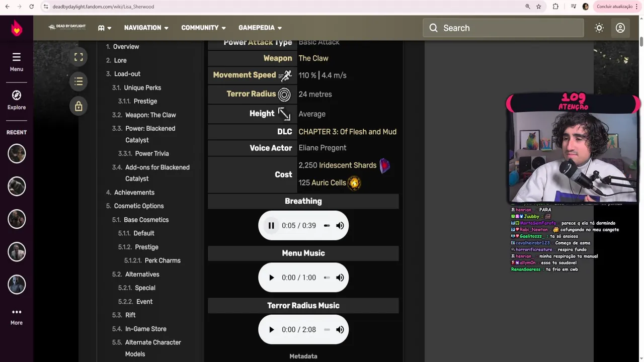
Task: Expand the COMMUNITY dropdown menu
Action: (x=204, y=28)
